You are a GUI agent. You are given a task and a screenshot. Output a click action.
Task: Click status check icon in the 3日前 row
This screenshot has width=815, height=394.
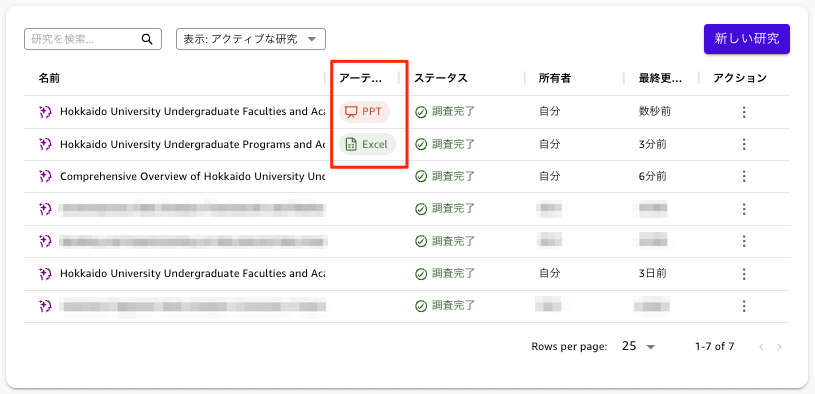[x=421, y=274]
